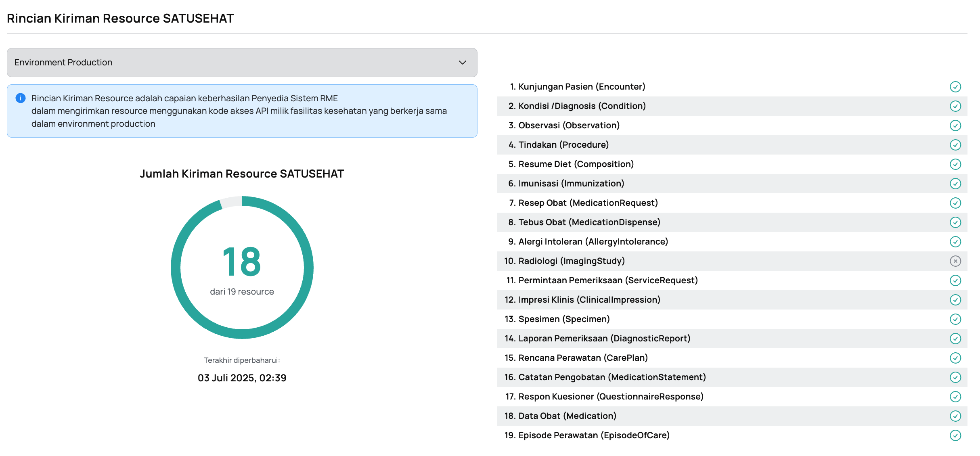The height and width of the screenshot is (456, 980).
Task: Click the blue info icon
Action: coord(21,98)
